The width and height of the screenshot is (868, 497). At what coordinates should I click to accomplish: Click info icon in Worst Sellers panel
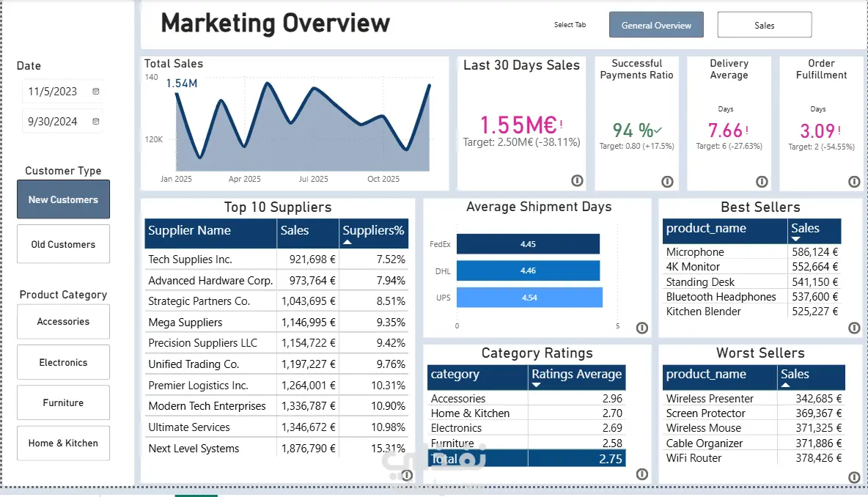(x=854, y=477)
